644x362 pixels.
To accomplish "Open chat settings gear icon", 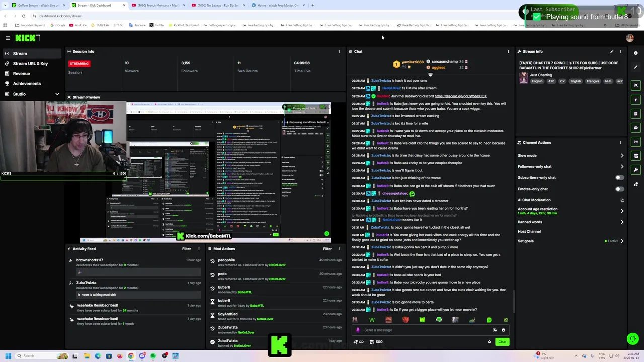I will click(489, 342).
